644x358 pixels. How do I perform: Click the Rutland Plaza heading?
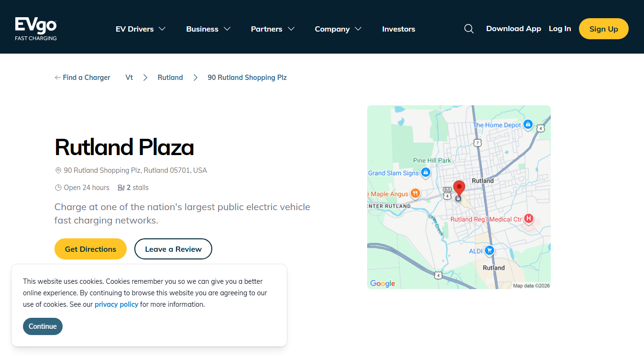(124, 147)
